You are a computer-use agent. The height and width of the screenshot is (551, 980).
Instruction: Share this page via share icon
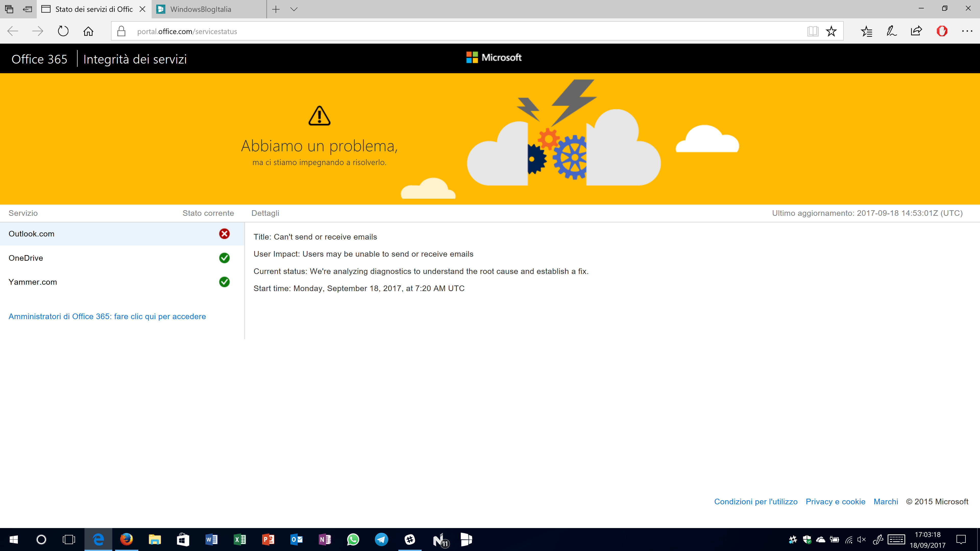click(x=916, y=31)
